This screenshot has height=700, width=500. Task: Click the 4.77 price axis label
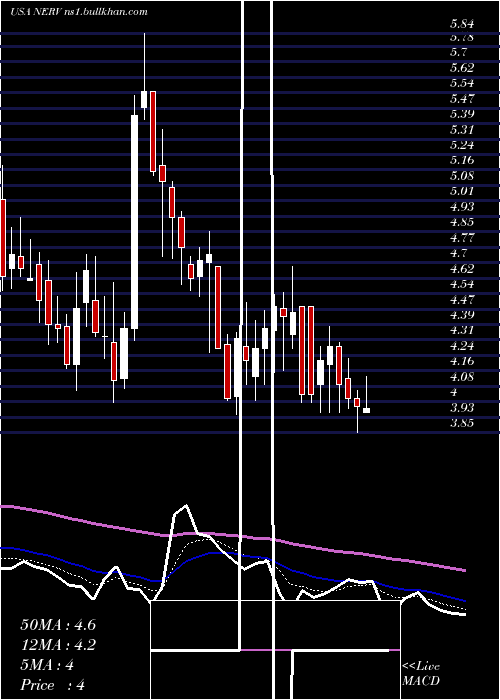(x=462, y=238)
